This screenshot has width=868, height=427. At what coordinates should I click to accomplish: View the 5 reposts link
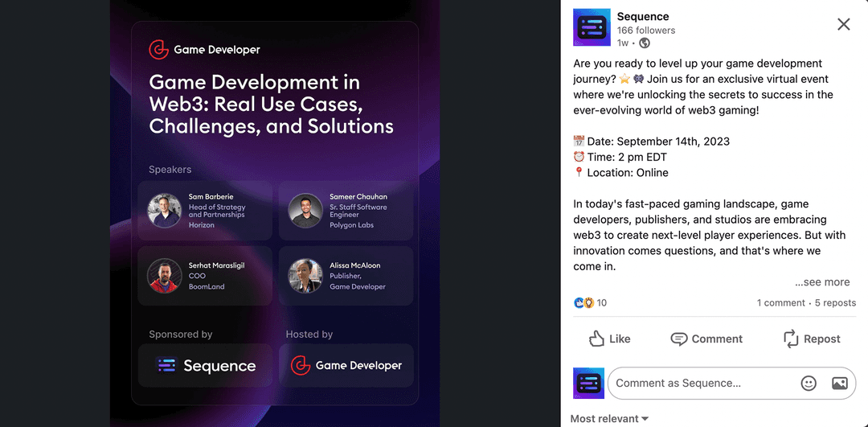click(x=835, y=303)
